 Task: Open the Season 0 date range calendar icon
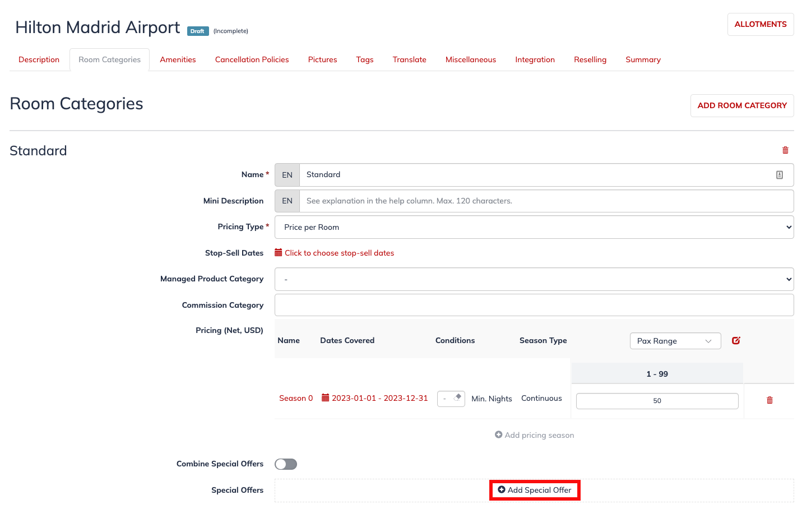(x=325, y=398)
